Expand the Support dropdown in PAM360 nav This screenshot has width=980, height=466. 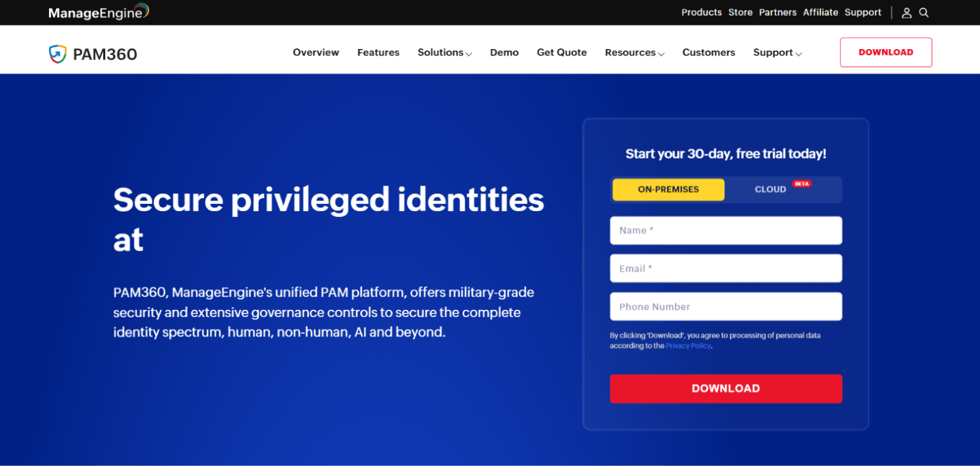click(777, 52)
